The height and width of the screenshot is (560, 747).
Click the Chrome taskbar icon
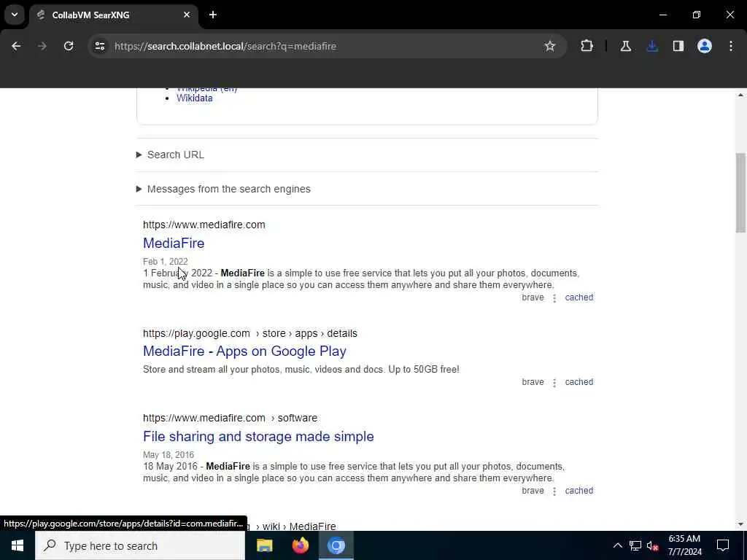(336, 545)
